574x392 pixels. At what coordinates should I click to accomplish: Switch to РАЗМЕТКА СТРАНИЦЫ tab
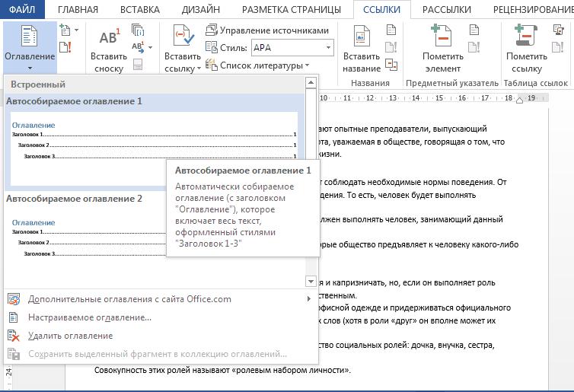tap(292, 10)
